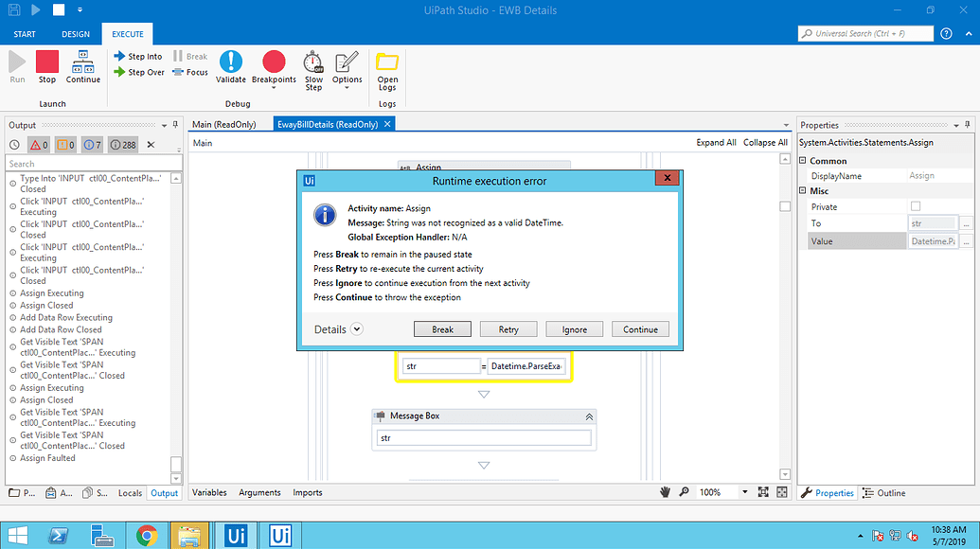
Task: Open the zoom percentage dropdown
Action: click(744, 491)
